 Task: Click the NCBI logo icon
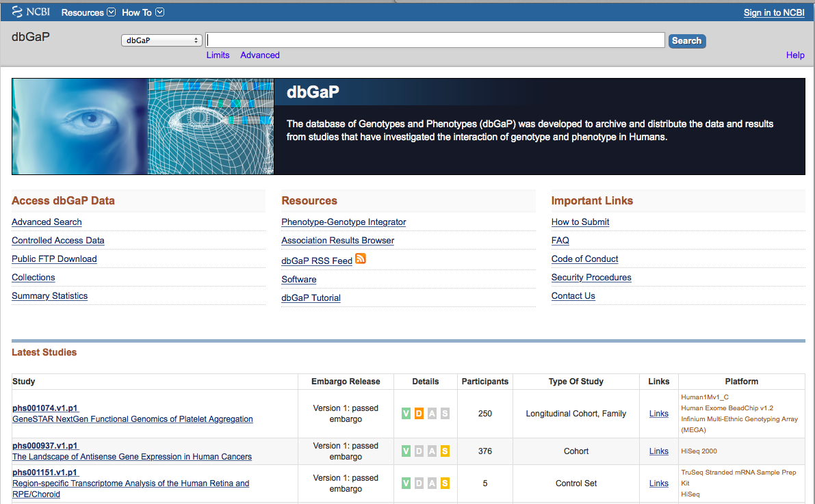17,12
